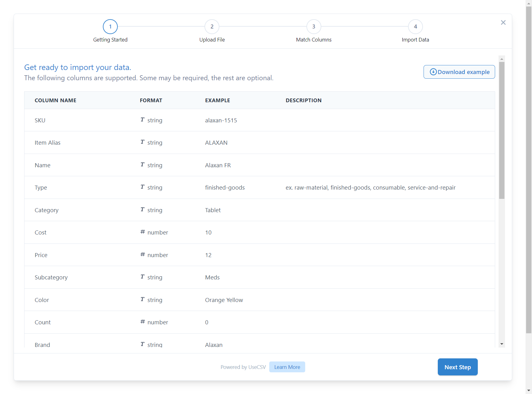This screenshot has width=532, height=394.
Task: Click the COLUMN NAME header
Action: tap(55, 100)
